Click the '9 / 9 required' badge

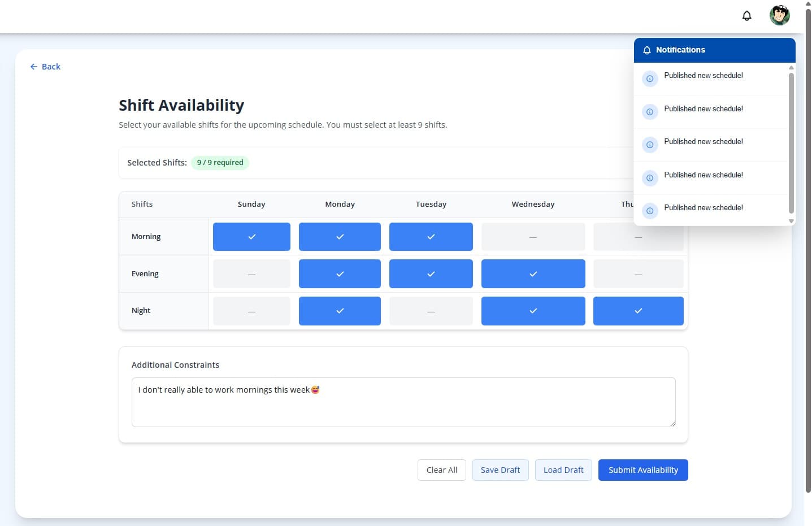pyautogui.click(x=220, y=163)
